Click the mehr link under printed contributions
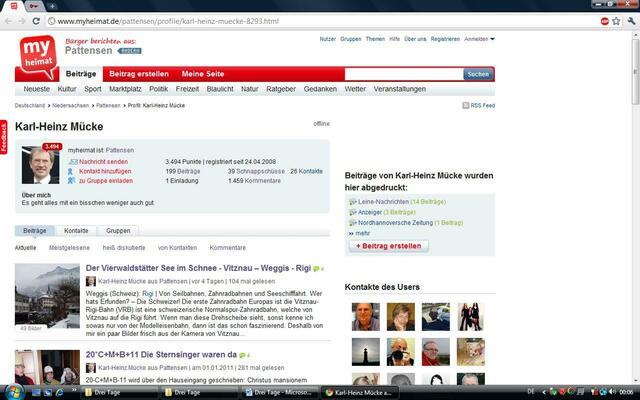This screenshot has height=400, width=640. click(x=362, y=233)
